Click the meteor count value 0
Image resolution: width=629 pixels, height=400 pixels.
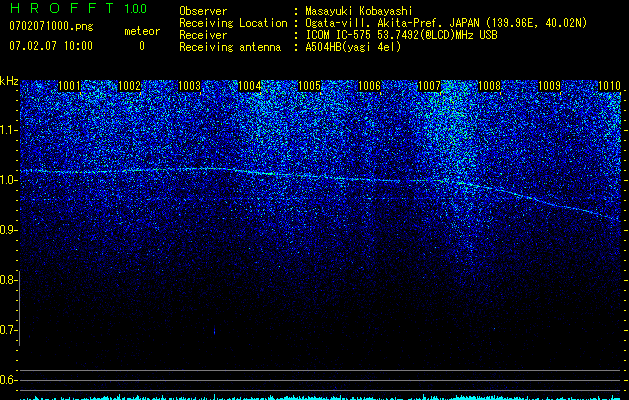[142, 46]
